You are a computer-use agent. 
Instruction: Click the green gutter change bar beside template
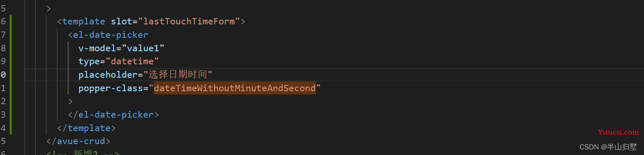(x=11, y=74)
